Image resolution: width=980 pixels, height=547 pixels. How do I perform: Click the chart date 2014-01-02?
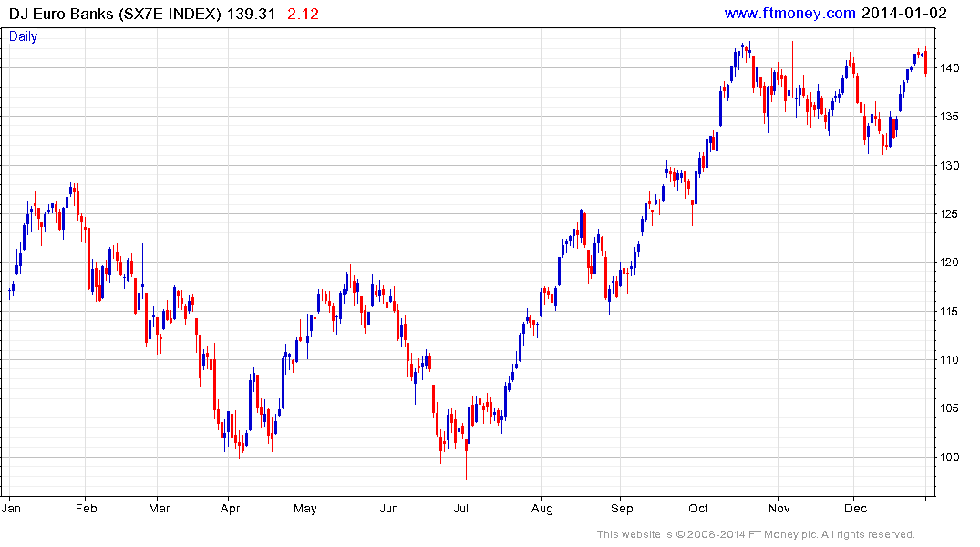point(903,13)
